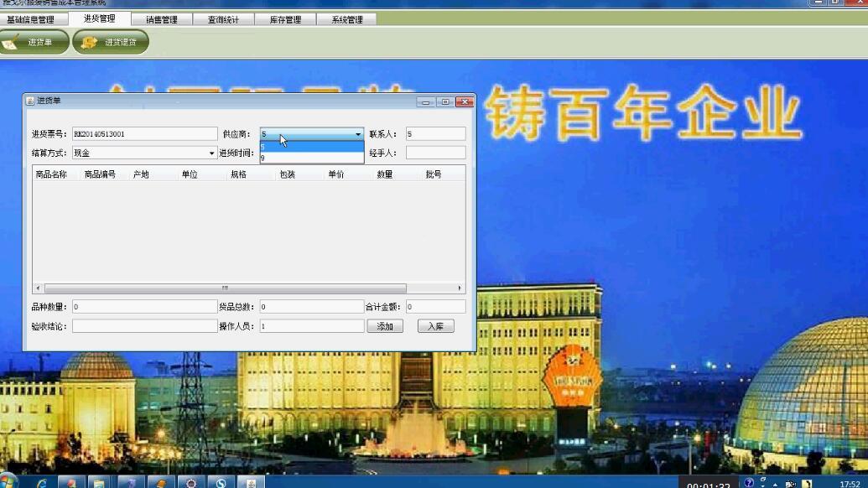Viewport: 868px width, 488px height.
Task: Minimize the 进货单 dialog window
Action: click(426, 101)
